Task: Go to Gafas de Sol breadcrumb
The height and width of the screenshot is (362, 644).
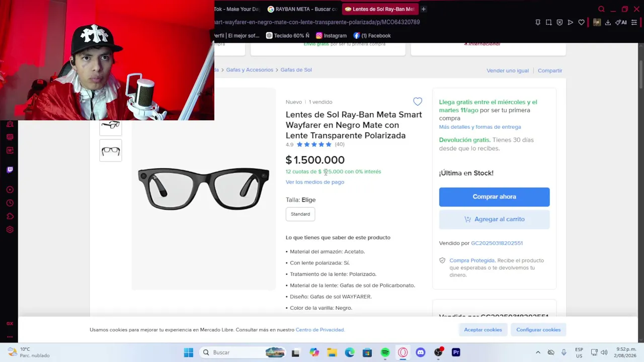Action: click(296, 70)
